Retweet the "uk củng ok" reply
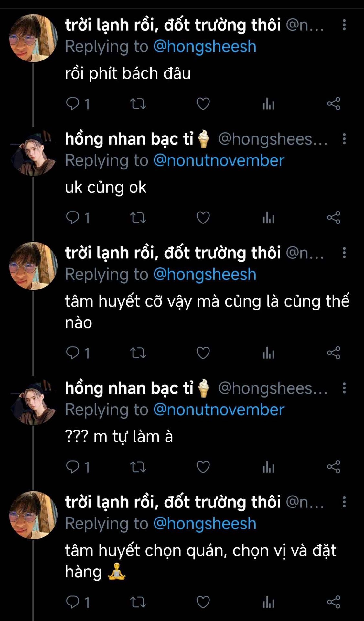The width and height of the screenshot is (364, 621). click(138, 218)
